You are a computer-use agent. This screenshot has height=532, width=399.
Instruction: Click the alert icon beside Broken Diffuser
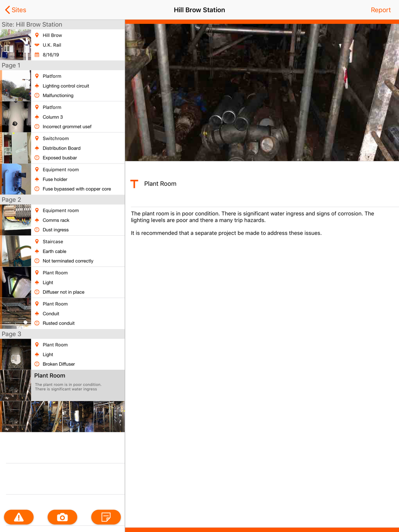(37, 364)
